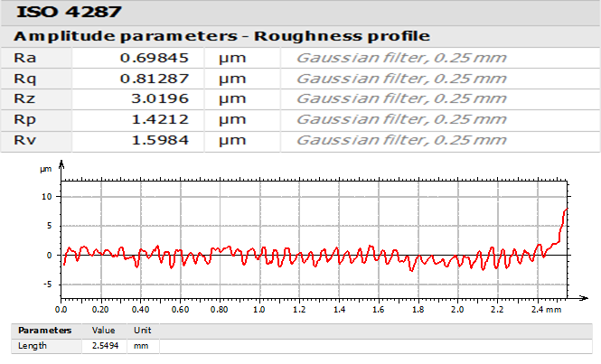The image size is (601, 364).
Task: Select the Rv value 1.5984
Action: tap(160, 140)
